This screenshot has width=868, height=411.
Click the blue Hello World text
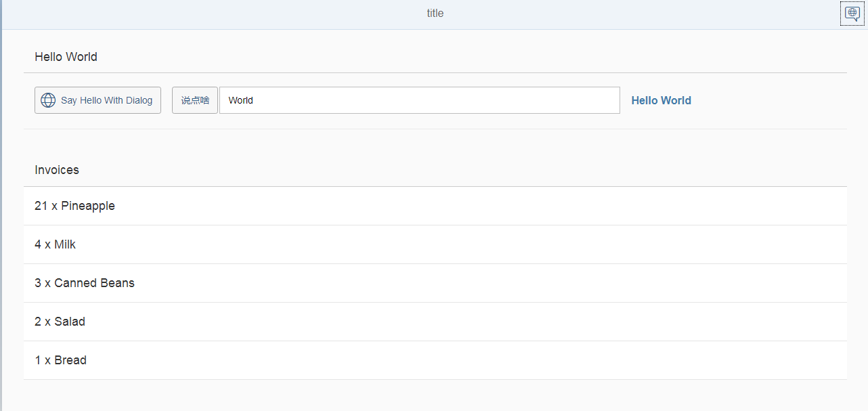[661, 100]
